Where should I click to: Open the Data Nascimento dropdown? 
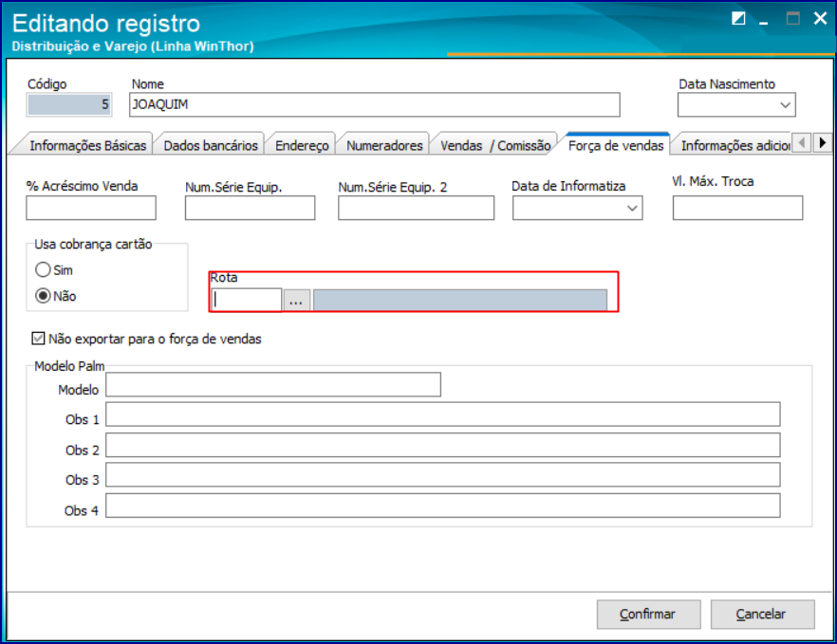[785, 105]
